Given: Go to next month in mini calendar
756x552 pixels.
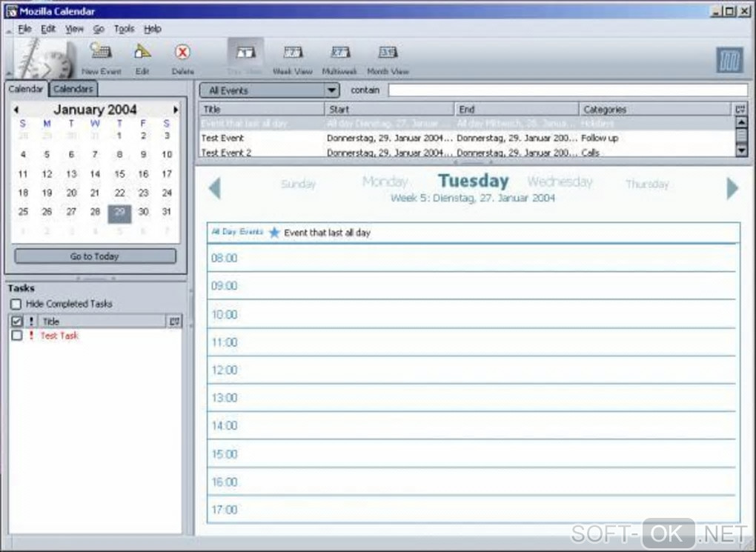Looking at the screenshot, I should point(176,110).
